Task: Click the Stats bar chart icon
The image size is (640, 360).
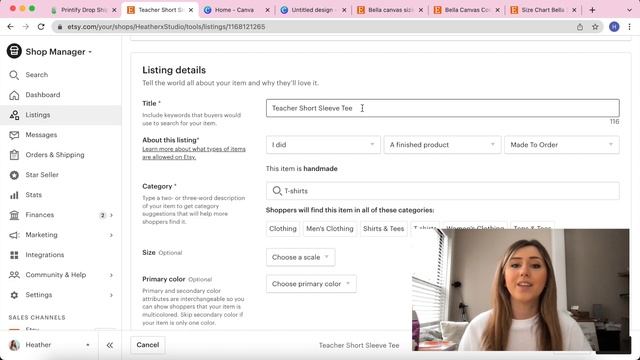Action: click(x=14, y=195)
